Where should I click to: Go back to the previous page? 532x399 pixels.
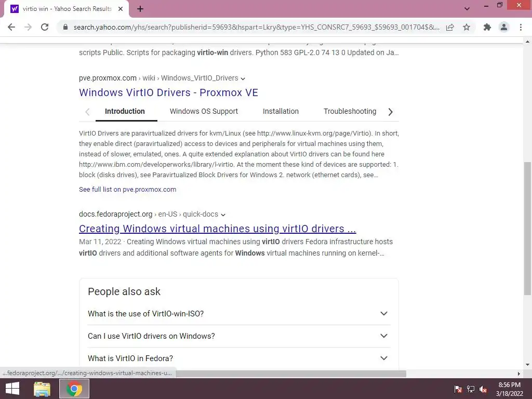pos(11,27)
